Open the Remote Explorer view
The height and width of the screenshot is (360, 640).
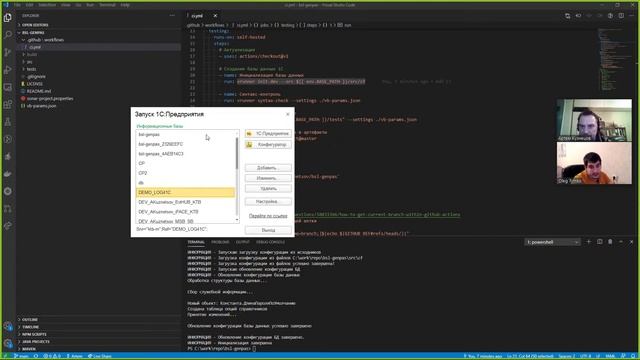point(8,87)
